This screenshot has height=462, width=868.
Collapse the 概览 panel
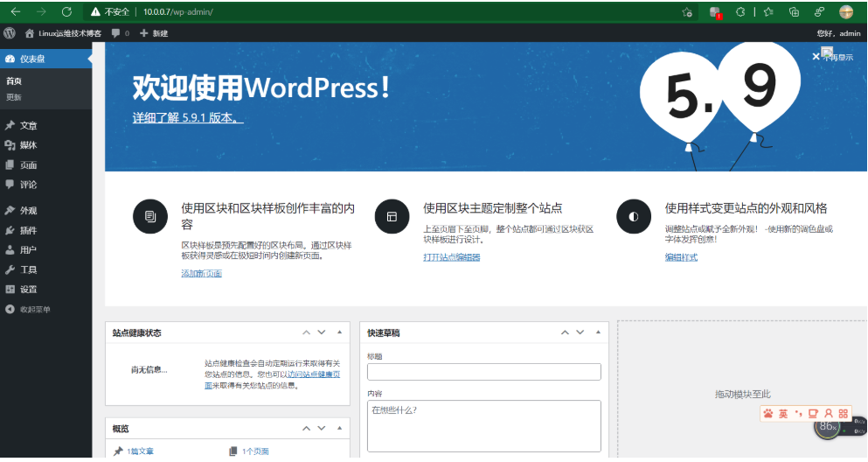pos(339,428)
